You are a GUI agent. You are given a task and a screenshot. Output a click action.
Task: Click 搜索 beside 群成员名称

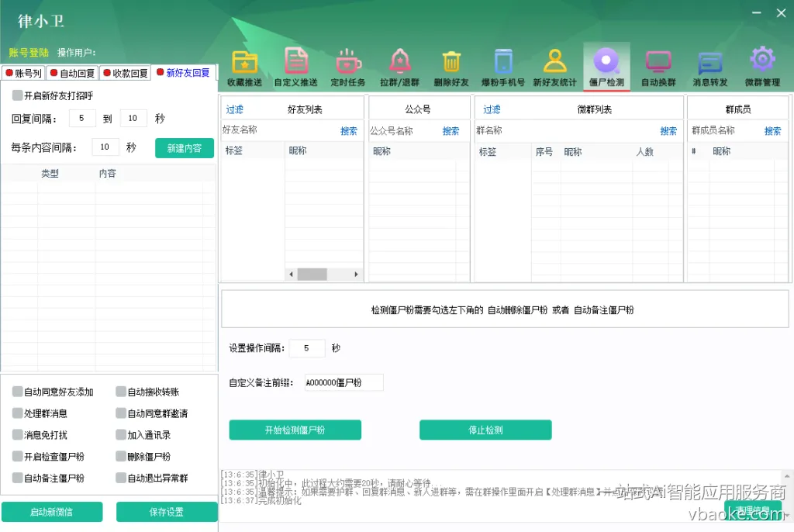click(772, 131)
